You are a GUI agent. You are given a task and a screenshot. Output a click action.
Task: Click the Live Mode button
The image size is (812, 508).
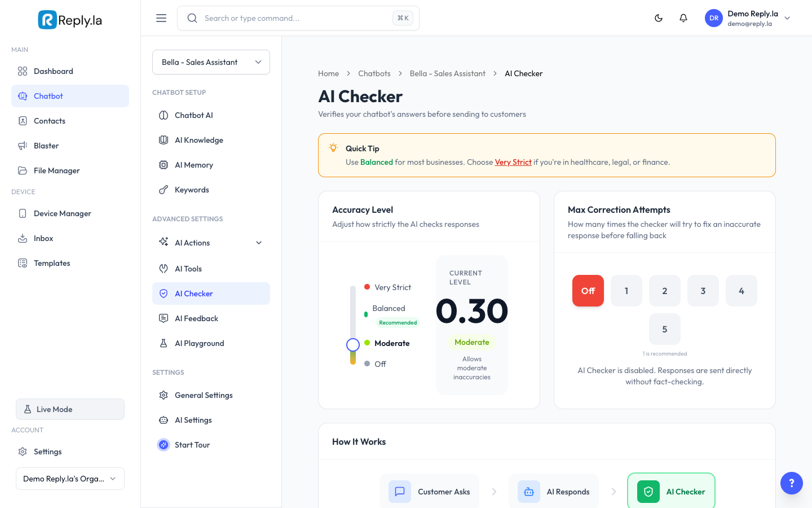(70, 409)
